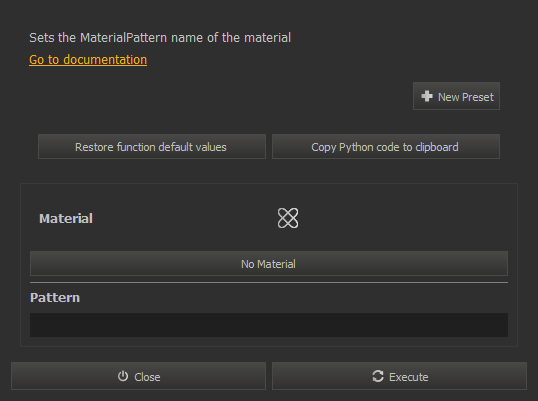
Task: Open the No Material selector
Action: pyautogui.click(x=269, y=263)
